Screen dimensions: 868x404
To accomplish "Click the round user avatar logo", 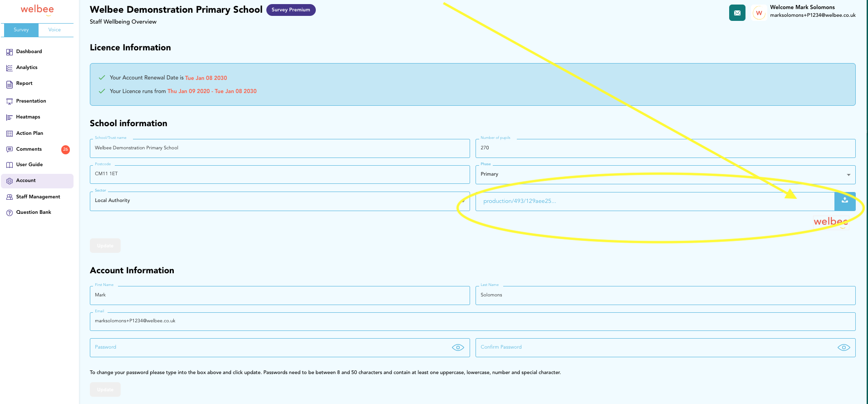I will 759,13.
